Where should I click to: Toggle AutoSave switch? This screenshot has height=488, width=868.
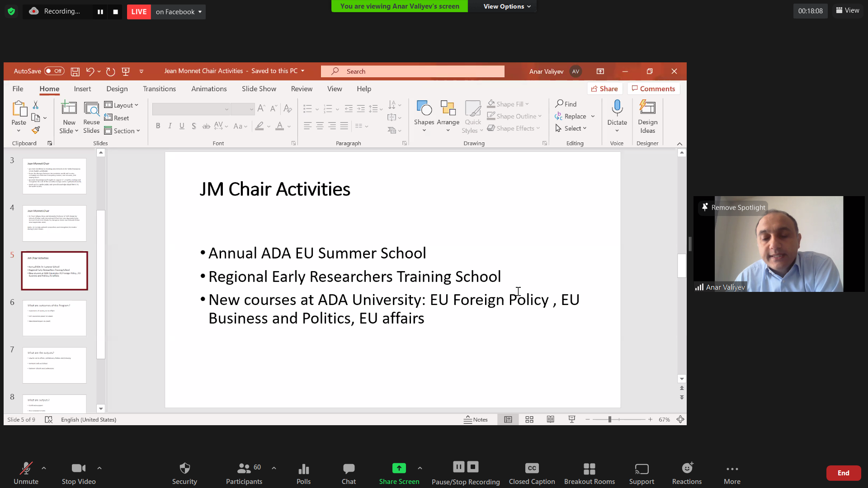pyautogui.click(x=54, y=71)
